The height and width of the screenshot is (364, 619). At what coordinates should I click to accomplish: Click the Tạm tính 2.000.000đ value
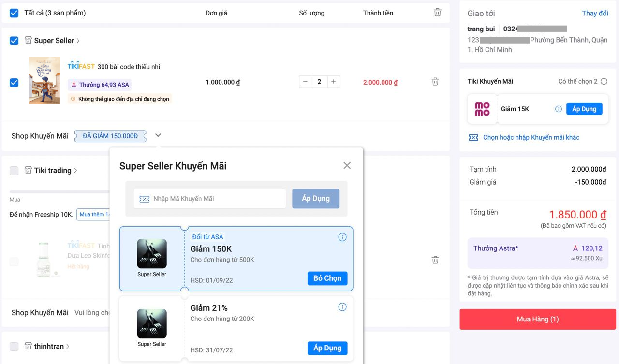589,170
